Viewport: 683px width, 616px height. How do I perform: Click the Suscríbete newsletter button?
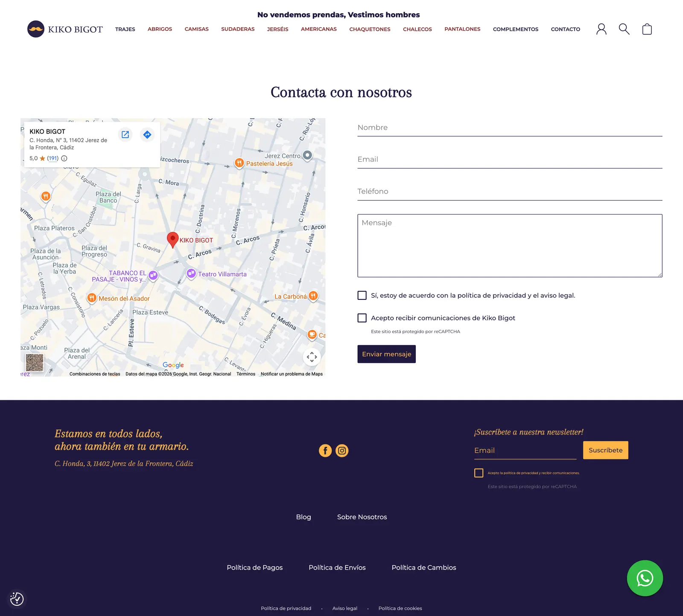[x=606, y=450]
